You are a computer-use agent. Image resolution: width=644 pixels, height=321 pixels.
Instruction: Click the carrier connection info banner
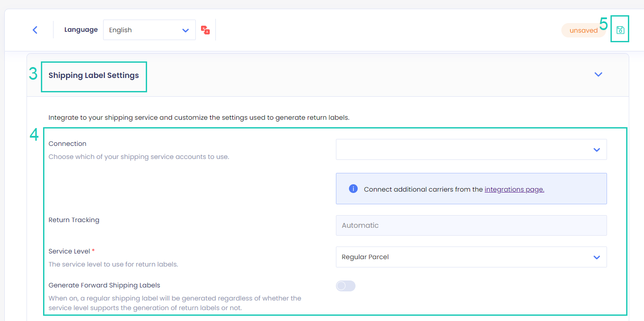(471, 189)
